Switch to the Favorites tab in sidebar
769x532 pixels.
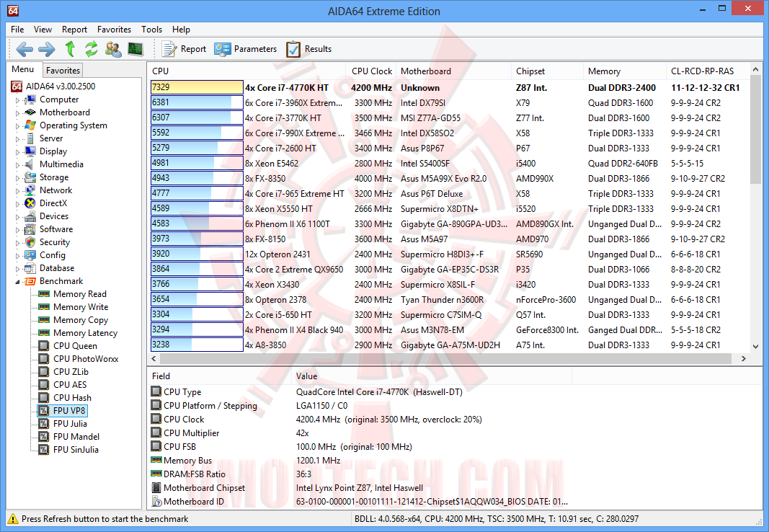63,70
